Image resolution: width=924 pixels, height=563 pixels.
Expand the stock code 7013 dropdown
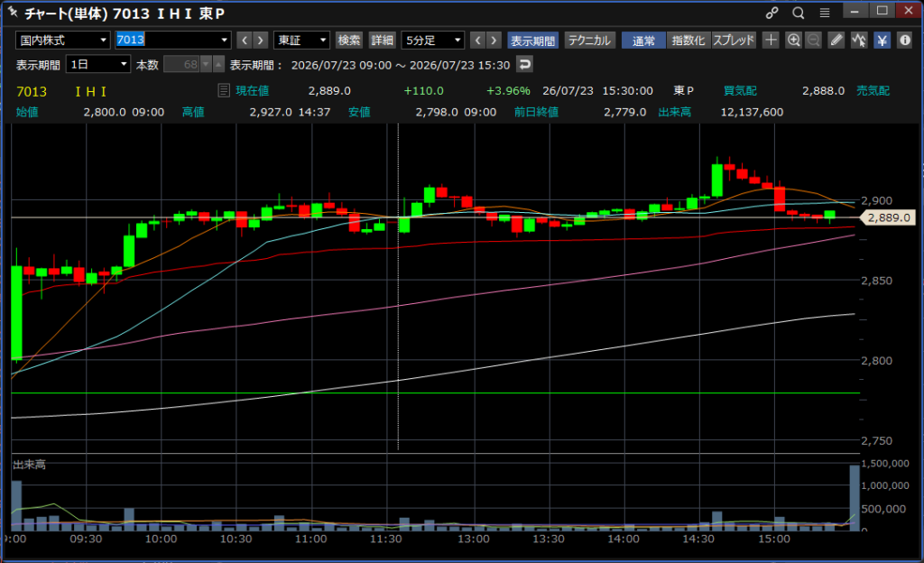(224, 40)
